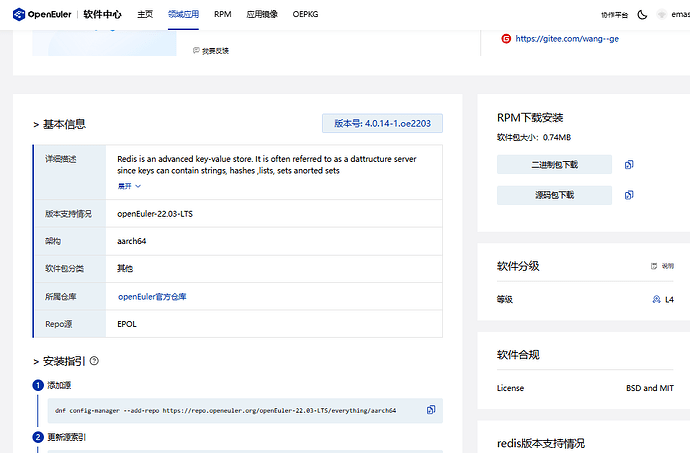The width and height of the screenshot is (690, 453).
Task: Open the version 4.0.14-1.oe2203 selector
Action: [x=382, y=124]
